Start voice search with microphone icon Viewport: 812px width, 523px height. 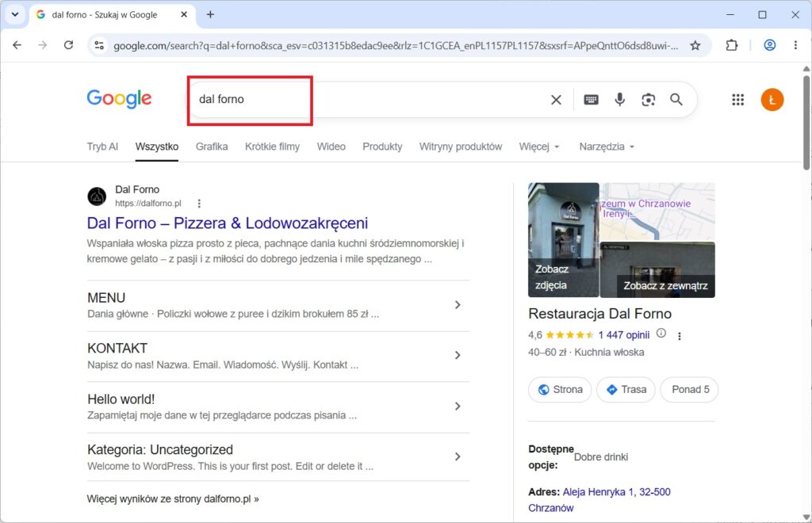[619, 99]
